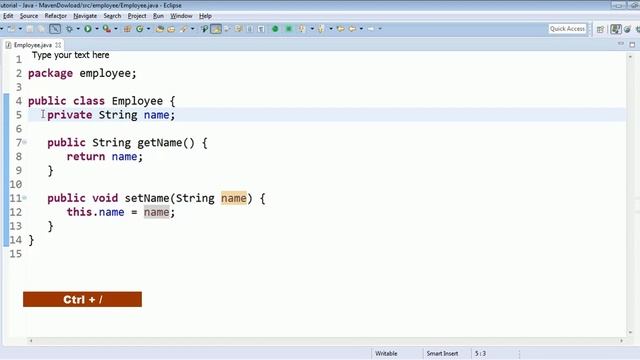This screenshot has height=360, width=640.
Task: Open the Help menu
Action: [205, 16]
